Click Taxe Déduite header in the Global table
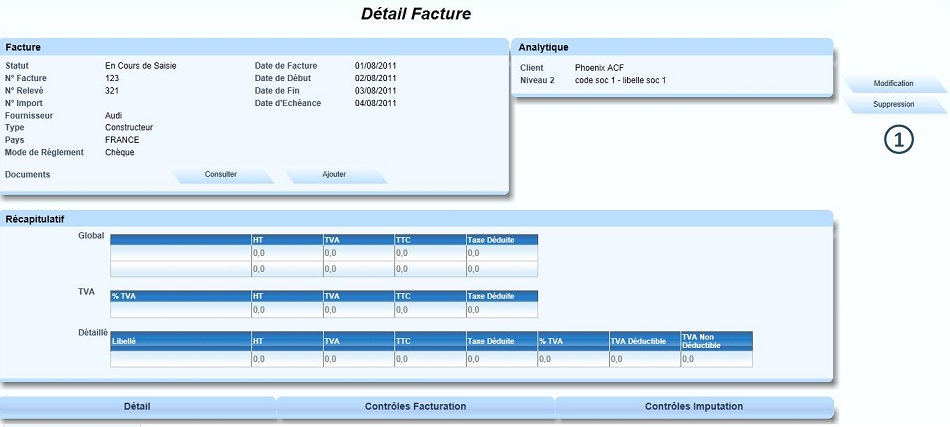Viewport: 950px width, 427px height. pos(502,240)
